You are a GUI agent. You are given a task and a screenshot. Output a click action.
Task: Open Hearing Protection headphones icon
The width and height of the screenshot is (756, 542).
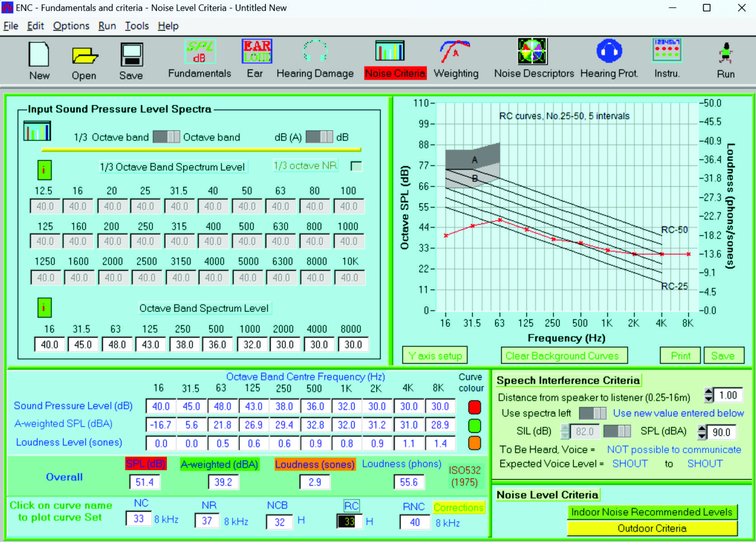click(609, 52)
